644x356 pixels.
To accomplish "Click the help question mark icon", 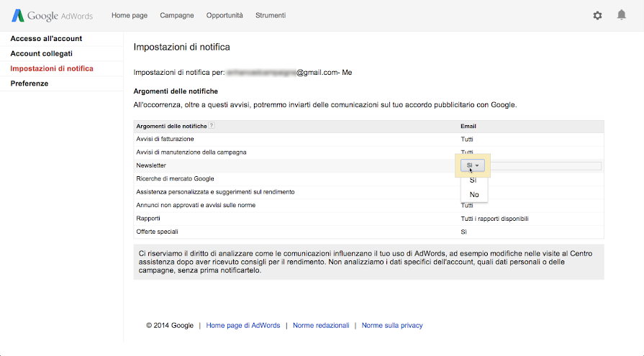I will [x=212, y=126].
